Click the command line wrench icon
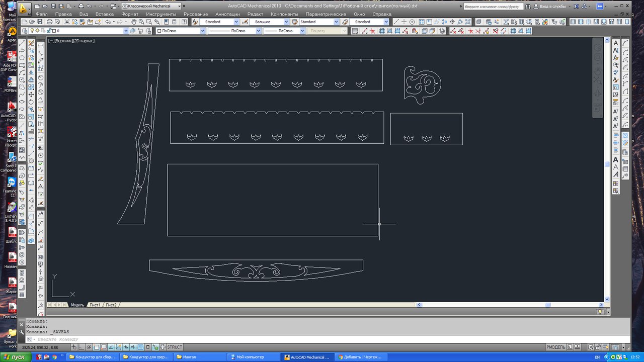The height and width of the screenshot is (362, 644). pyautogui.click(x=22, y=332)
